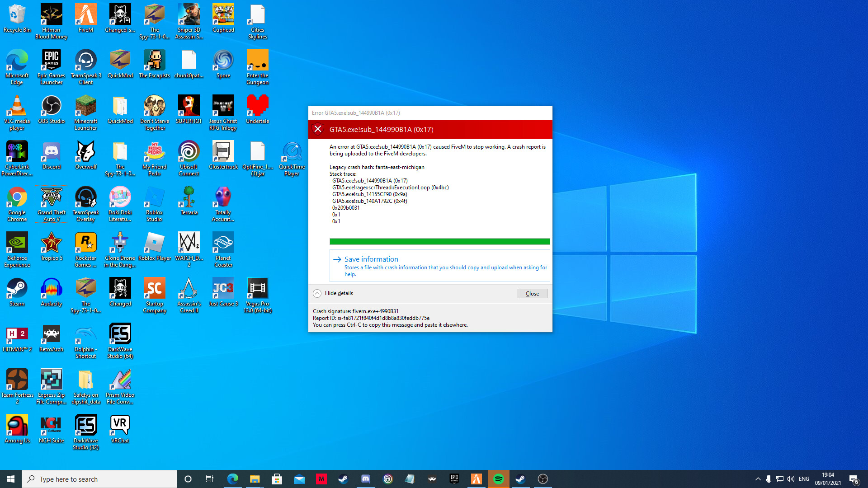Image resolution: width=868 pixels, height=488 pixels.
Task: Select the Roblox Studio icon
Action: (x=155, y=204)
